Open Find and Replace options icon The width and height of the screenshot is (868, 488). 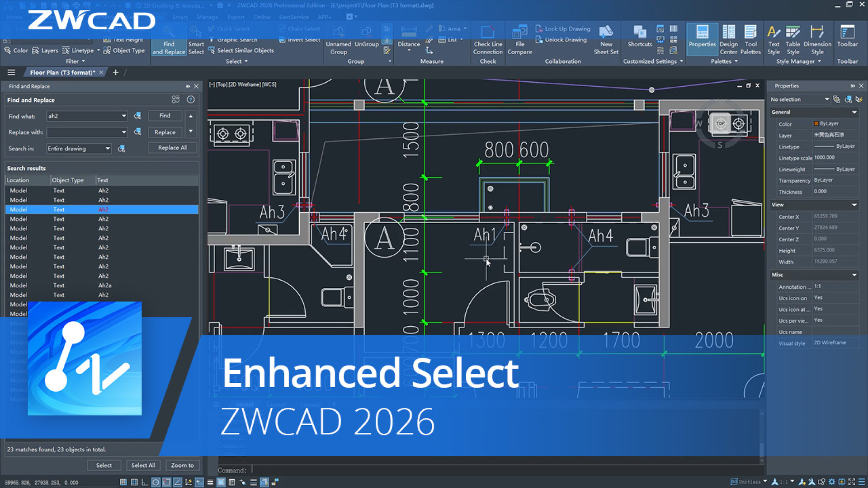[175, 99]
